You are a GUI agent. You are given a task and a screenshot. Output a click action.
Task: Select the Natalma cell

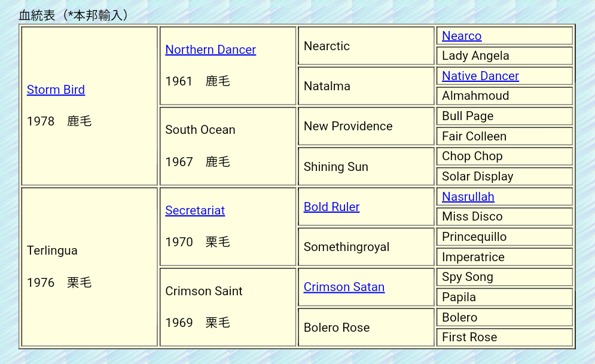coord(327,86)
